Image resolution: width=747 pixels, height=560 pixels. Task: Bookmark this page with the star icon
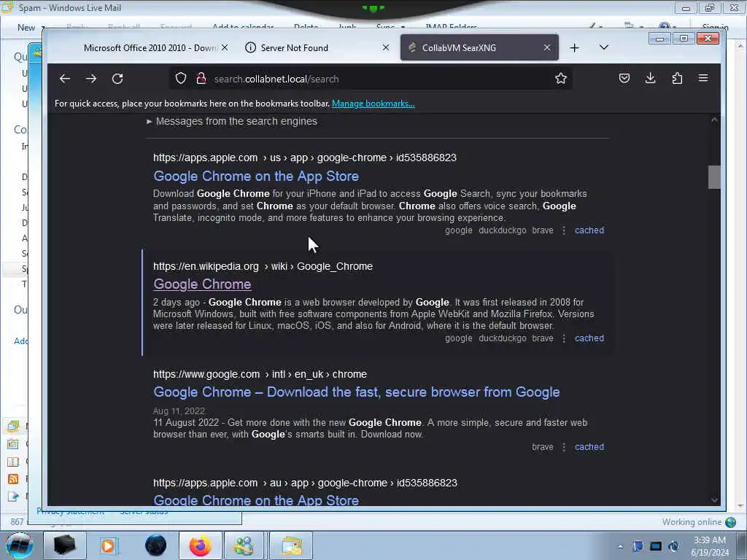point(561,79)
